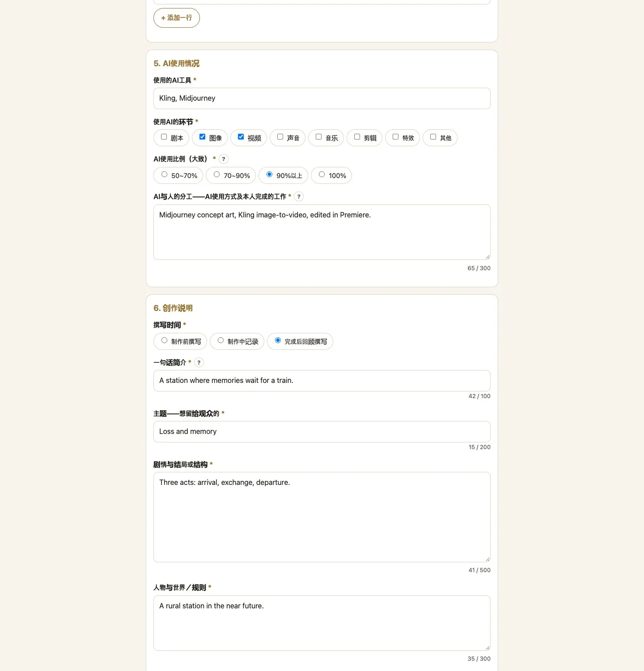Viewport: 644px width, 671px height.
Task: Click the 15 / 200 character counter
Action: pos(479,447)
